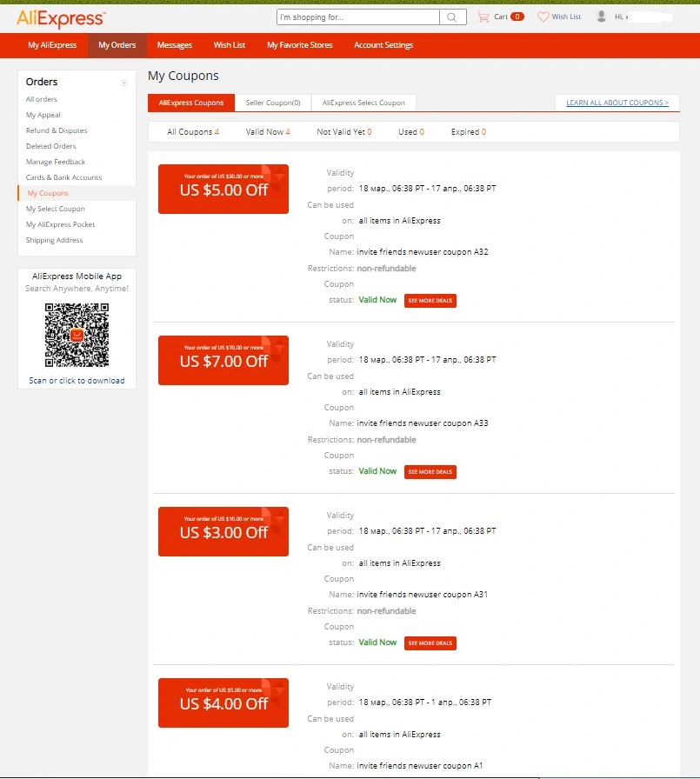Filter coupons by Used
This screenshot has height=779, width=700.
tap(411, 132)
